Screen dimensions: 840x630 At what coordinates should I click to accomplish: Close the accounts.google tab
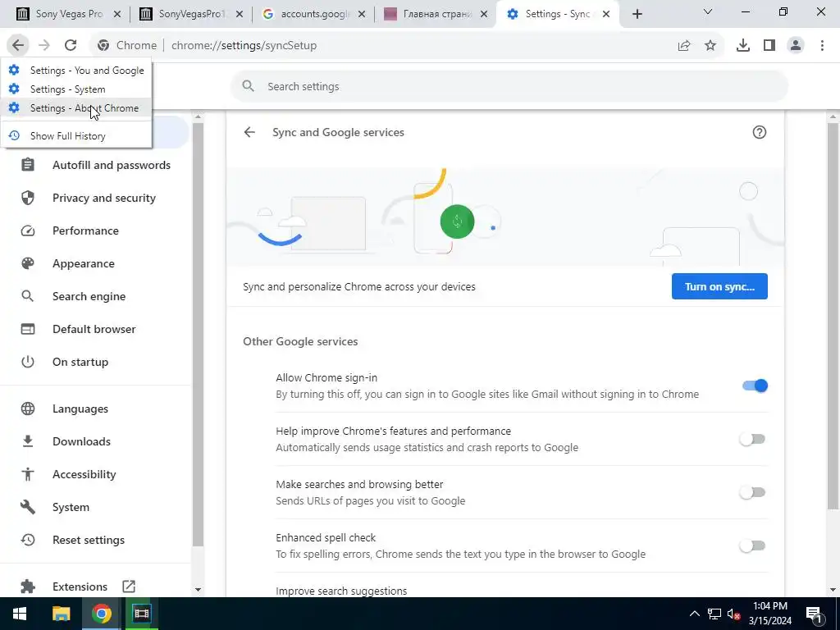tap(362, 15)
